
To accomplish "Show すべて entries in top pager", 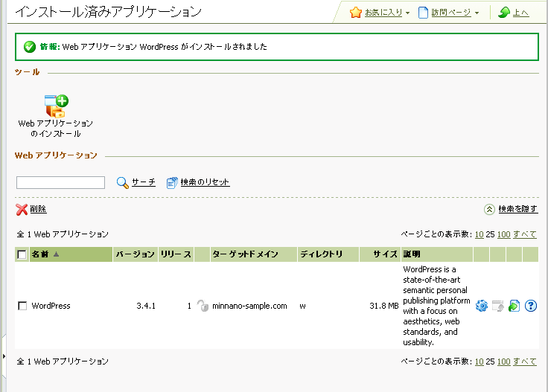I will [x=525, y=234].
